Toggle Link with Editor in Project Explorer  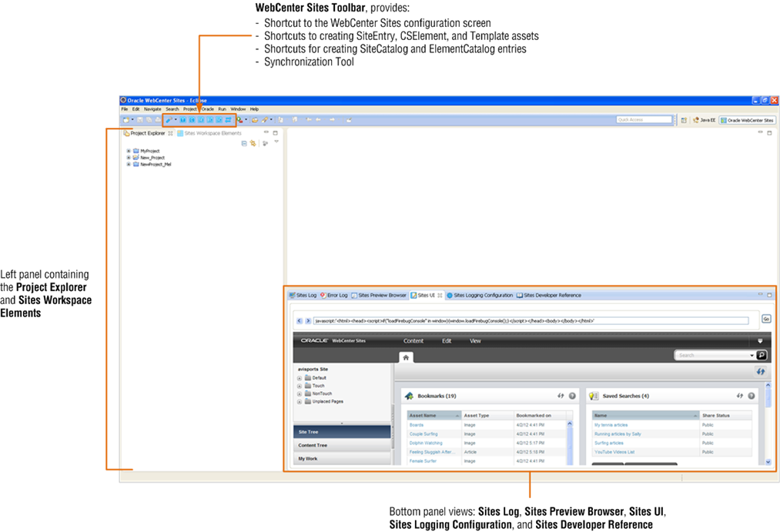click(253, 143)
